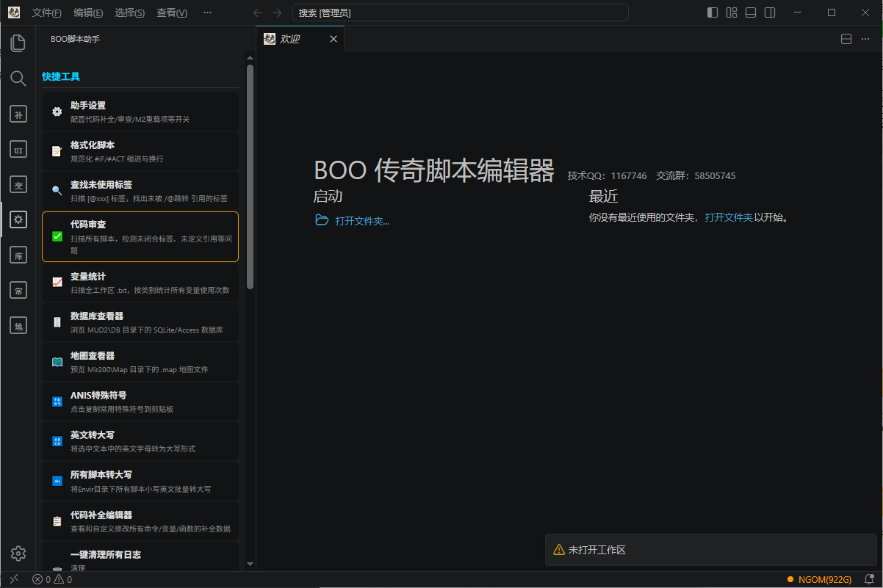Click the 快捷工具 section header
This screenshot has height=588, width=883.
(61, 76)
